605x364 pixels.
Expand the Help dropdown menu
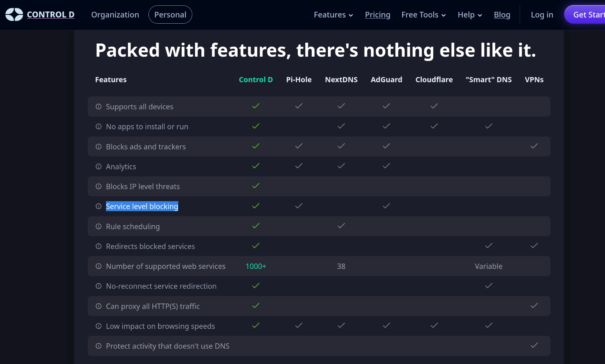470,15
